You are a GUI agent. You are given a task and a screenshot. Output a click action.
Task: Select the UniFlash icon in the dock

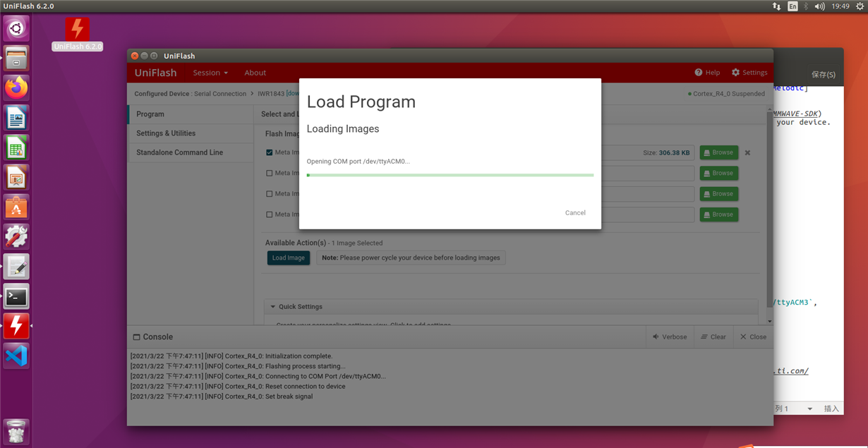pos(16,326)
